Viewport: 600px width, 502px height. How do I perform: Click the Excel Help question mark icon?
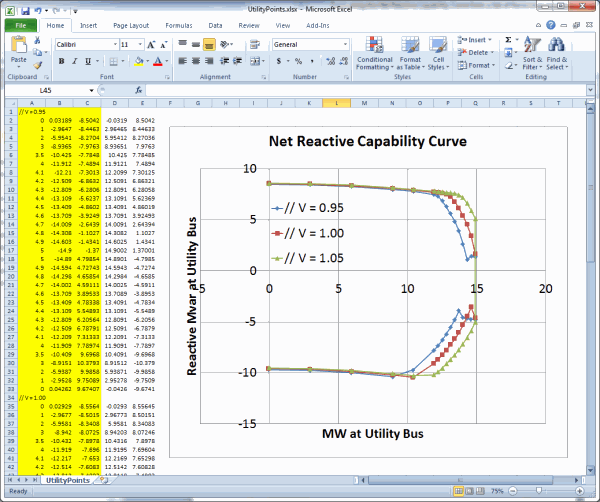551,25
